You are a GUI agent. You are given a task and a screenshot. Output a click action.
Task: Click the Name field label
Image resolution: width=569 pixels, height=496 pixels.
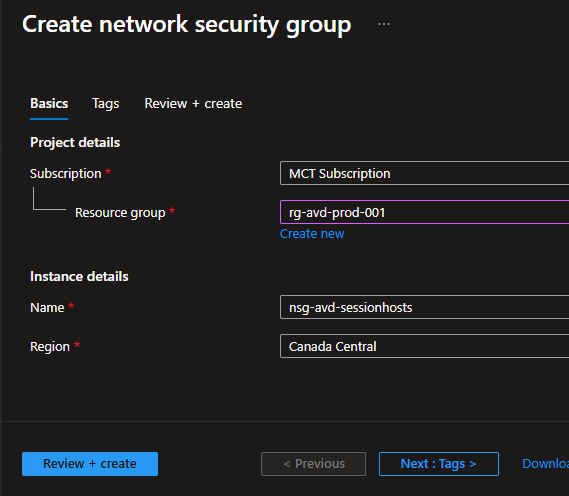(x=47, y=308)
